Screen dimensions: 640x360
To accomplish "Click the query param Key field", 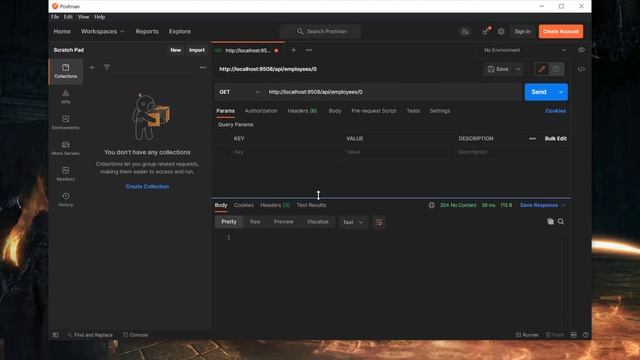I will point(286,152).
